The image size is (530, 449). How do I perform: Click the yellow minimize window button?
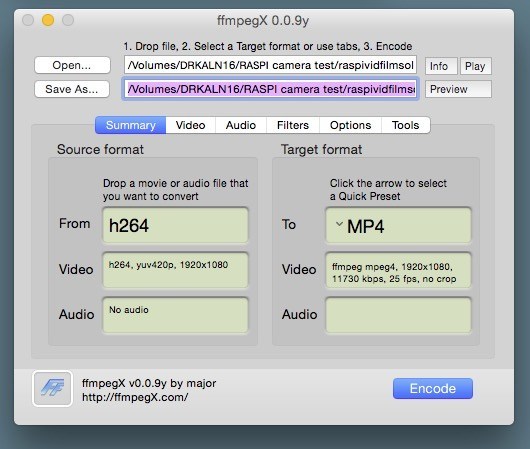(x=48, y=20)
